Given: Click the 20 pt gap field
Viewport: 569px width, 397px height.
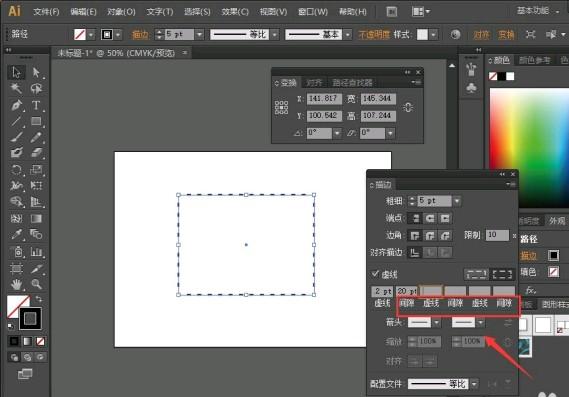Looking at the screenshot, I should 407,291.
